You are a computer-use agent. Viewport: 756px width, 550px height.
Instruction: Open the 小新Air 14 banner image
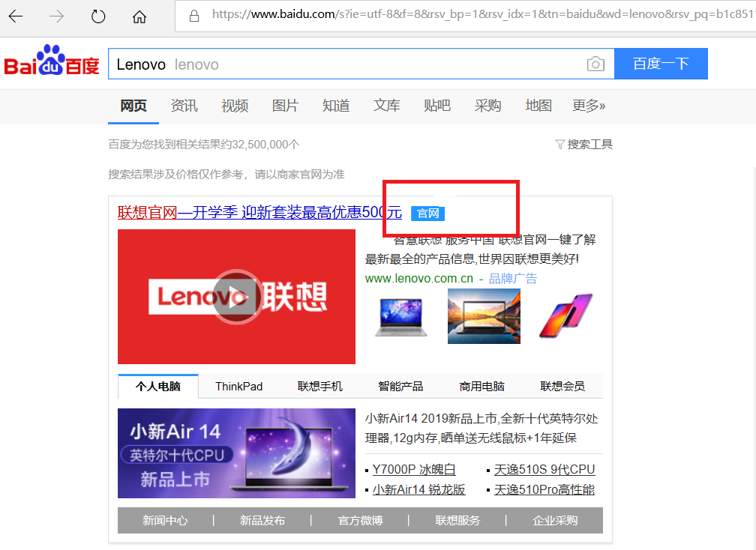pyautogui.click(x=236, y=453)
